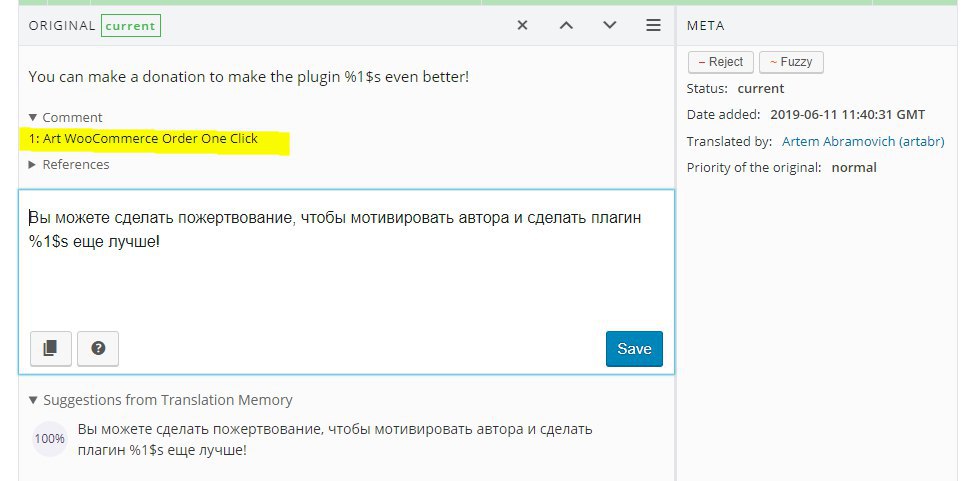978x481 pixels.
Task: Collapse the Comment section
Action: (65, 117)
